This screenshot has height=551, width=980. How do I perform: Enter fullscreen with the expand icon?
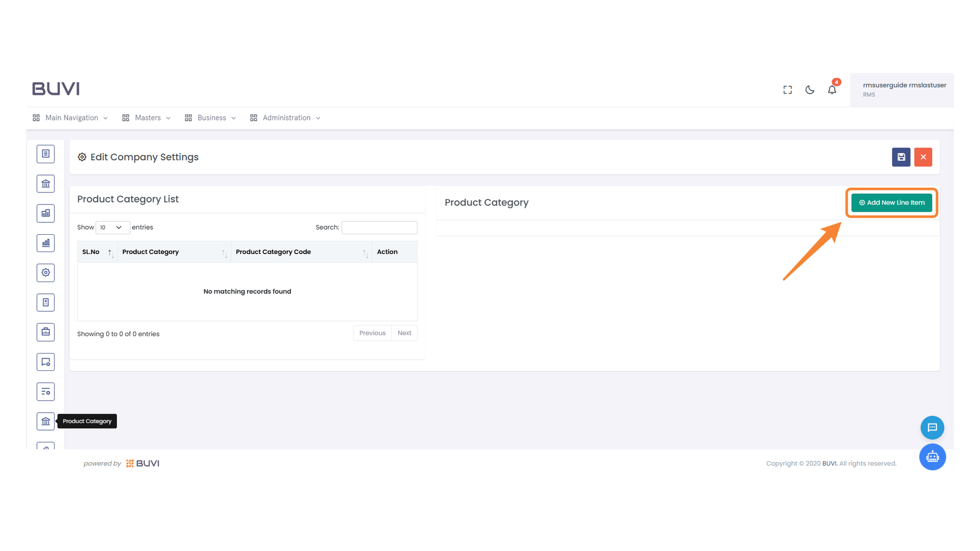pos(788,90)
